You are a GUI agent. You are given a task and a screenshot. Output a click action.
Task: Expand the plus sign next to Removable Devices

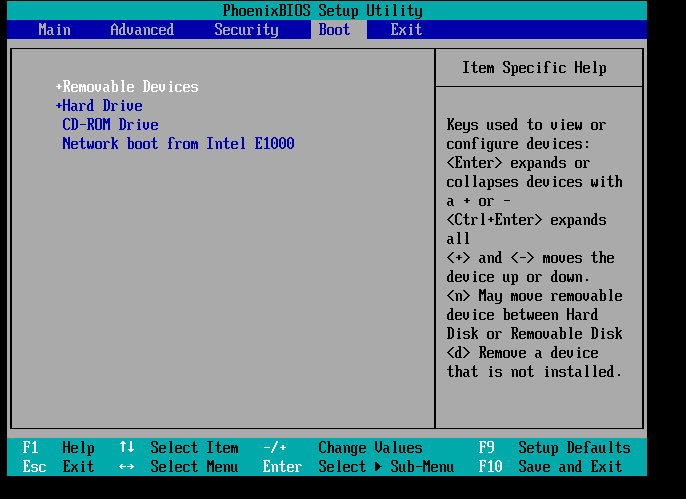59,87
